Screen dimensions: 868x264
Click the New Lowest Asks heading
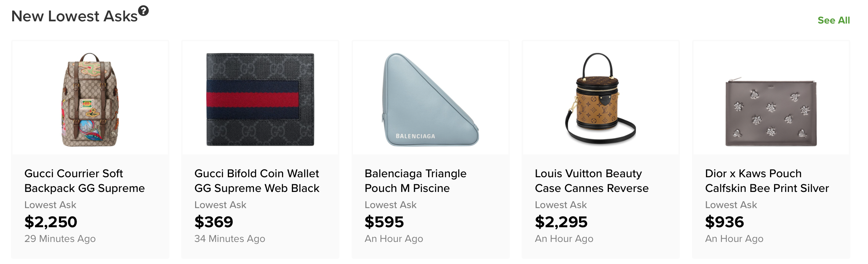pos(74,17)
